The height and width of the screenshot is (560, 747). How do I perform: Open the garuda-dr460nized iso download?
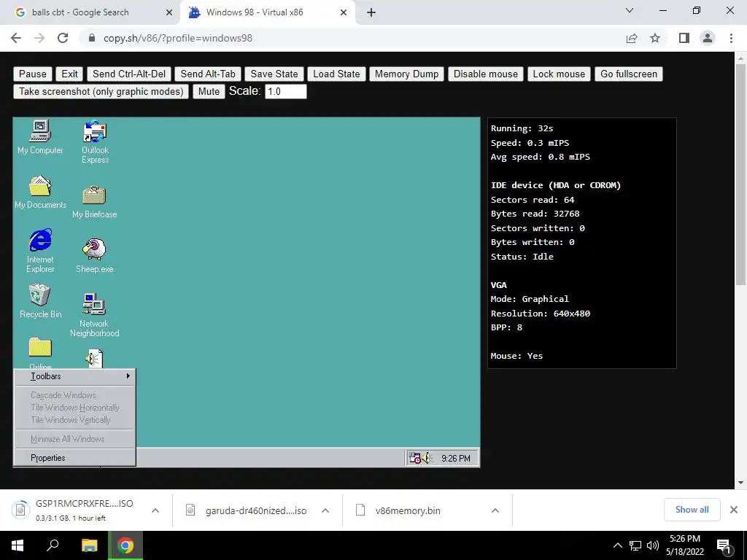[256, 510]
